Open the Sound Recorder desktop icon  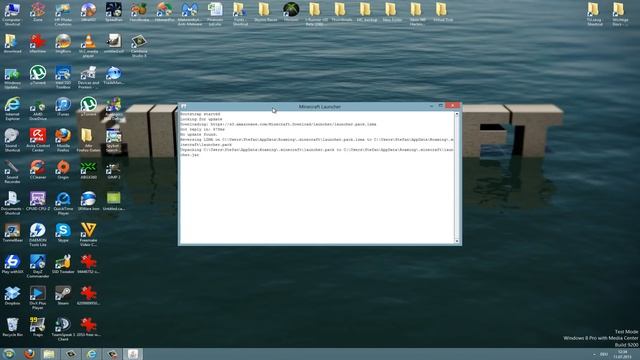pos(12,171)
